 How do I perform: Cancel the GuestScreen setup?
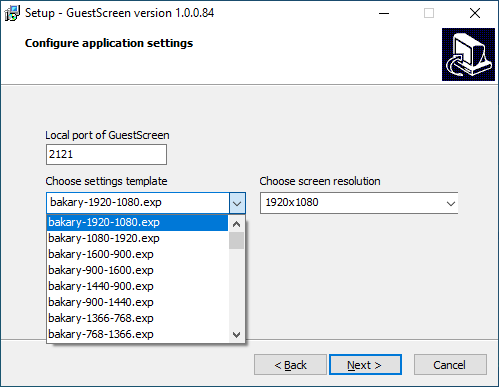pos(450,365)
